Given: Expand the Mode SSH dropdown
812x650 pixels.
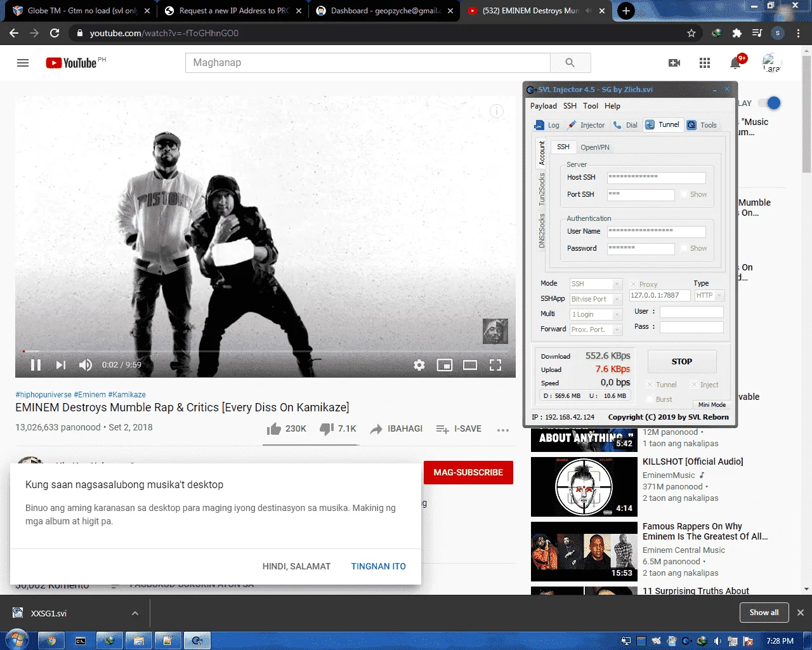Looking at the screenshot, I should pyautogui.click(x=617, y=284).
